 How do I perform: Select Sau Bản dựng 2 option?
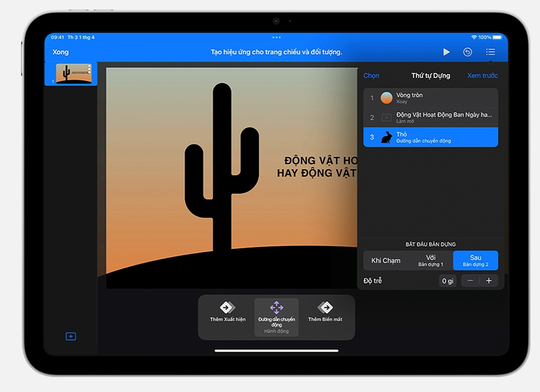(475, 261)
